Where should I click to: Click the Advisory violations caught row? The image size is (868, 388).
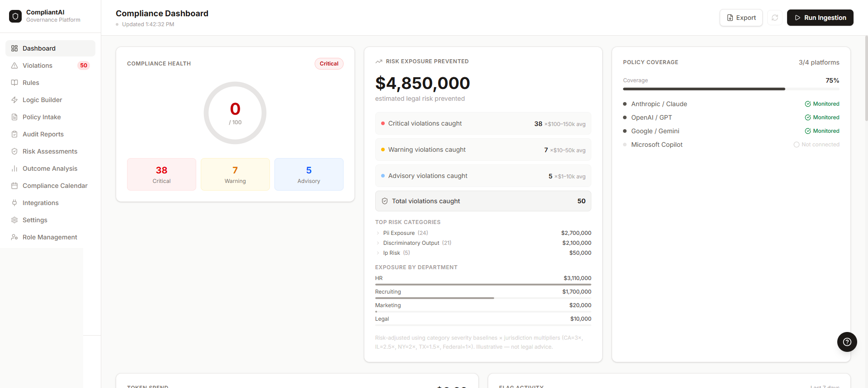[483, 176]
